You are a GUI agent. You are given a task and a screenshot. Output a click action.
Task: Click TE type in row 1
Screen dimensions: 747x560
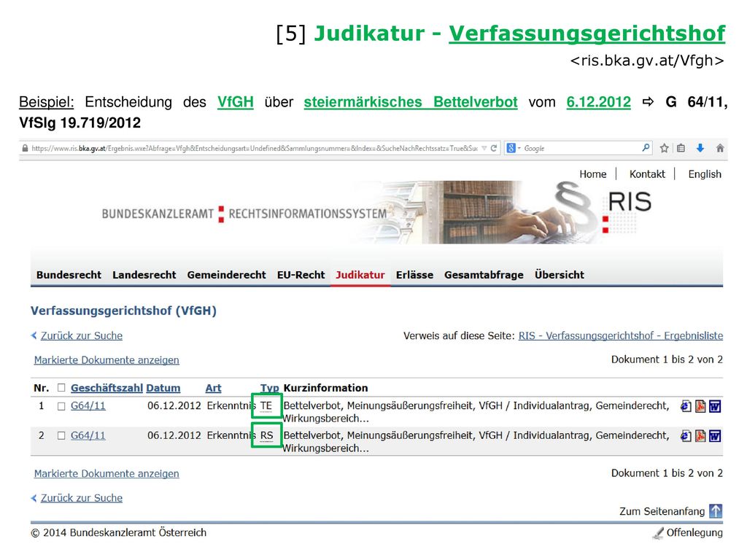(x=266, y=406)
